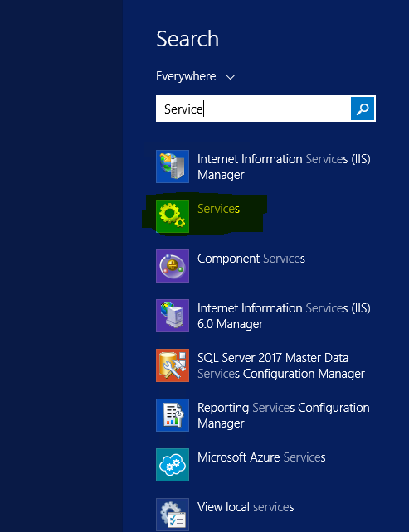Open the View local services icon

pyautogui.click(x=173, y=515)
